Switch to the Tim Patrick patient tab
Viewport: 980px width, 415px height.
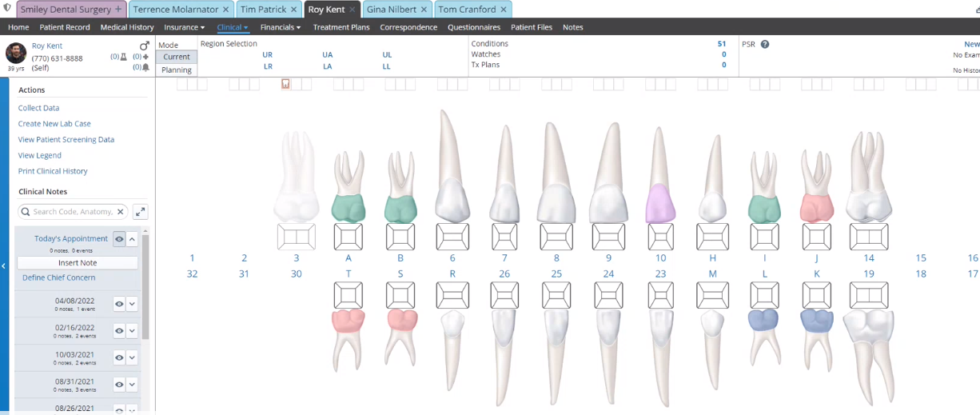pos(264,10)
